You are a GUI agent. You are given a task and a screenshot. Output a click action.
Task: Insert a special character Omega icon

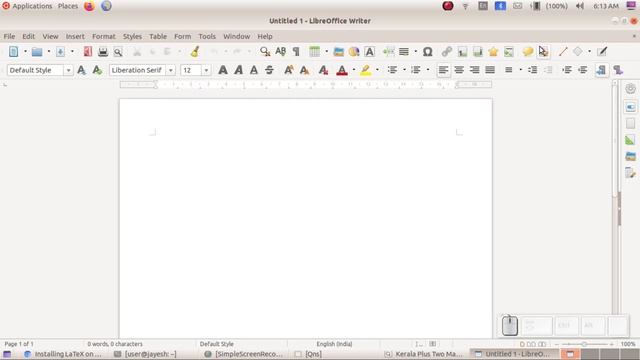point(427,51)
